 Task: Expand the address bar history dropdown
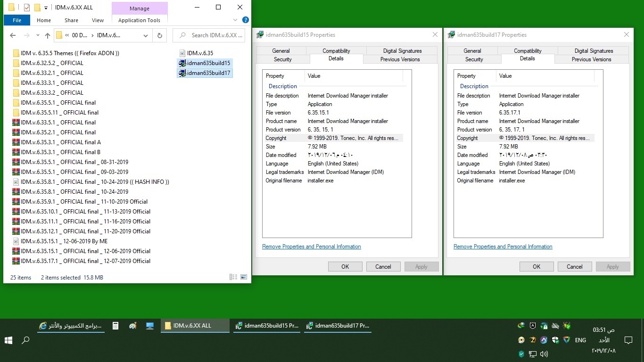click(146, 35)
